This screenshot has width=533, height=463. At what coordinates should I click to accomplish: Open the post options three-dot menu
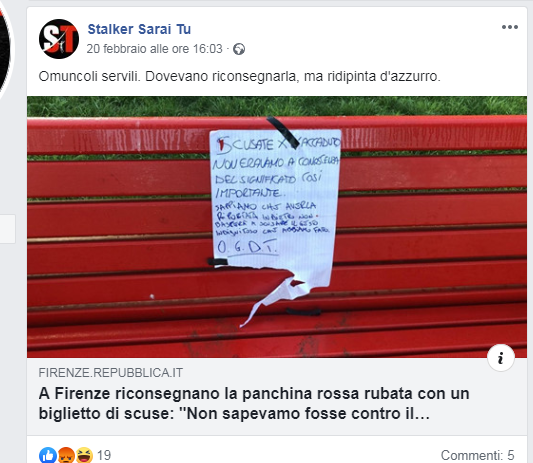coord(510,27)
